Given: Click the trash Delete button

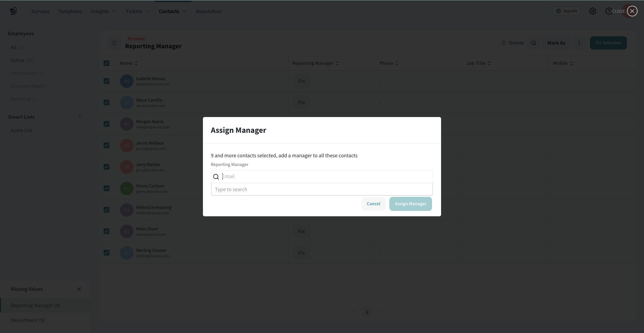Looking at the screenshot, I should pyautogui.click(x=513, y=43).
